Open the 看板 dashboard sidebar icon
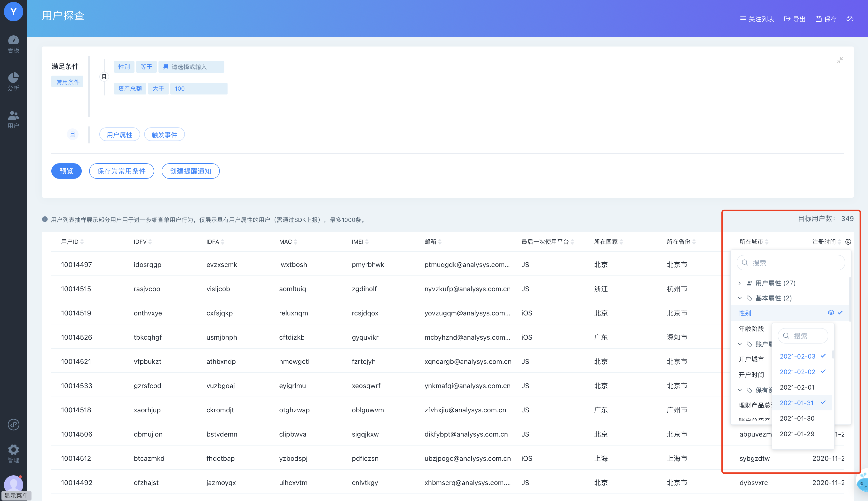Image resolution: width=868 pixels, height=501 pixels. (13, 44)
